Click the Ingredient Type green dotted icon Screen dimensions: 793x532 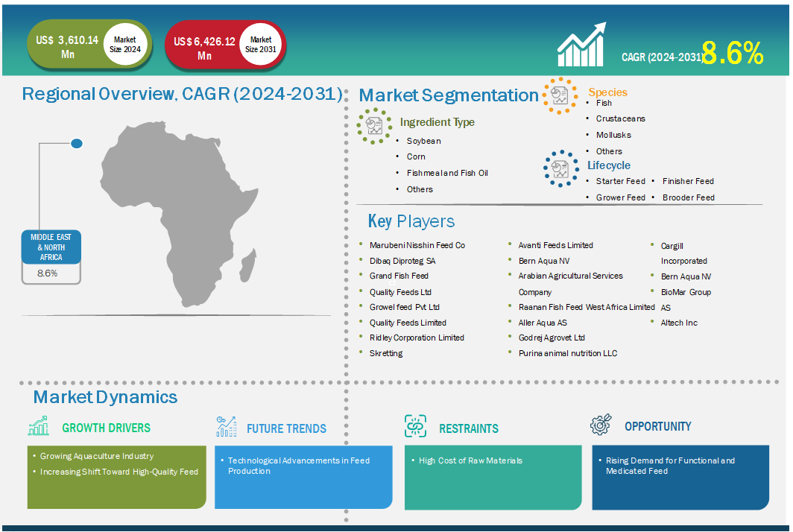click(x=374, y=126)
